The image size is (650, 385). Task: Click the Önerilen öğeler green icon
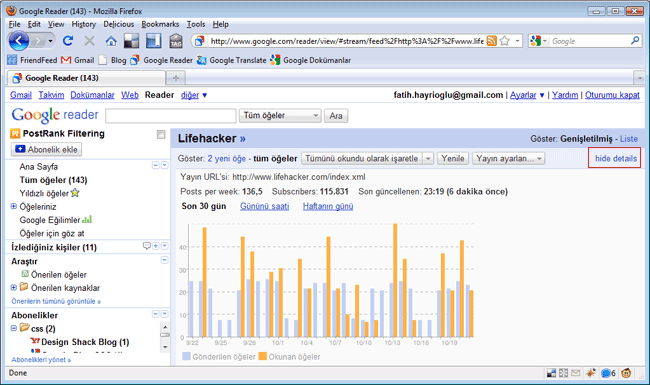pyautogui.click(x=25, y=274)
